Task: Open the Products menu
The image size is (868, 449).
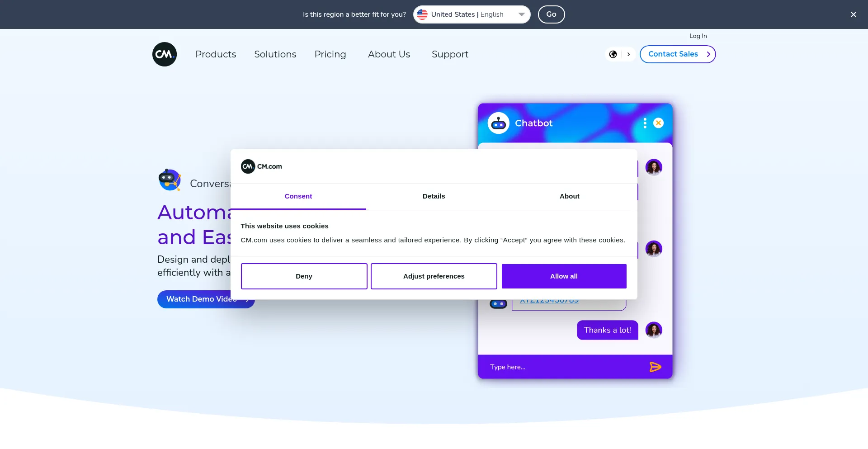Action: (216, 54)
